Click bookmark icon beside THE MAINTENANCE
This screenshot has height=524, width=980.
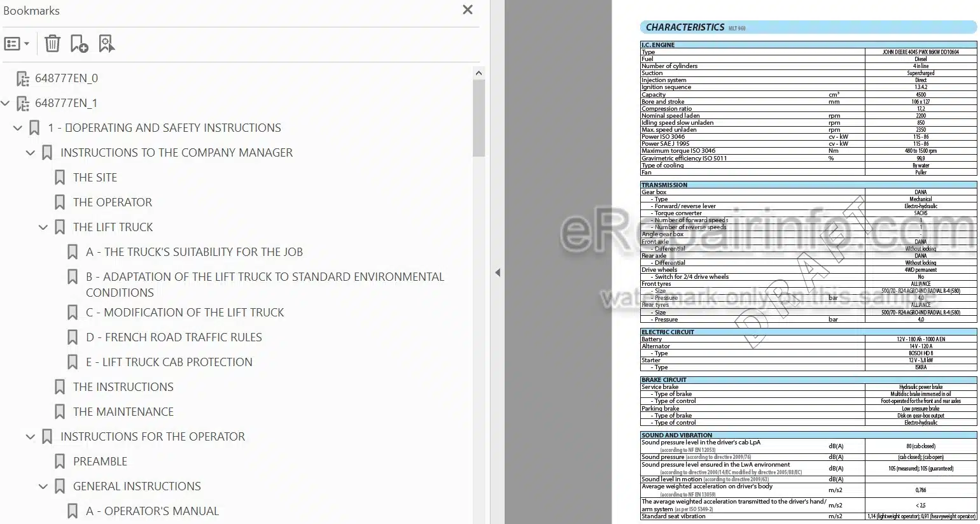point(60,412)
